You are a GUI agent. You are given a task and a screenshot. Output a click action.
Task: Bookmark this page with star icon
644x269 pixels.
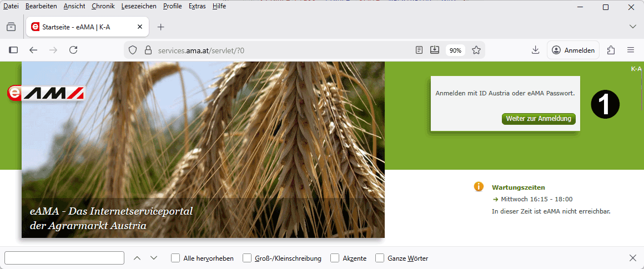coord(476,50)
